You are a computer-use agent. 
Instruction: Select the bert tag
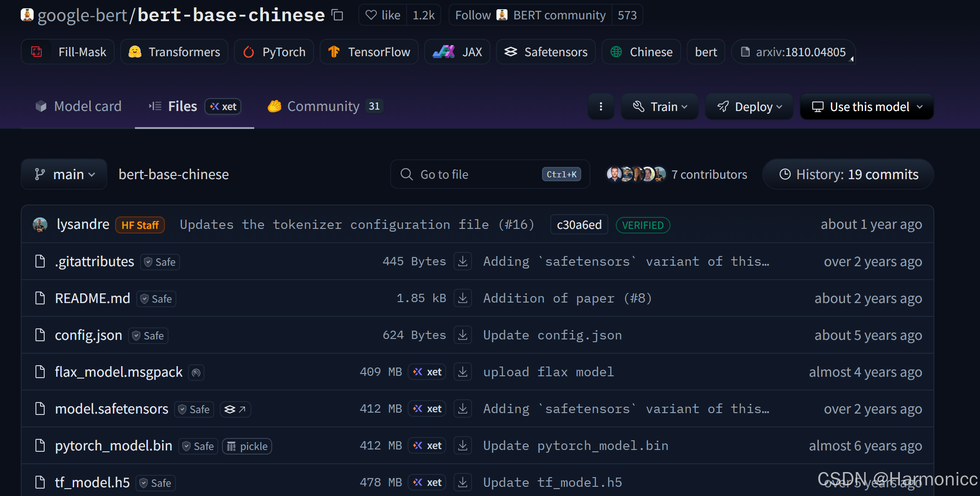coord(706,52)
